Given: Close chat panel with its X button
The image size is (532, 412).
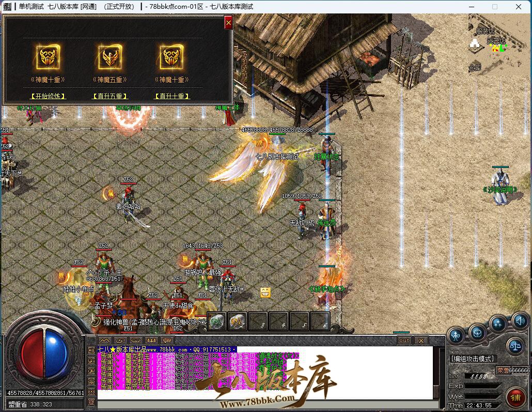Looking at the screenshot, I should click(421, 340).
